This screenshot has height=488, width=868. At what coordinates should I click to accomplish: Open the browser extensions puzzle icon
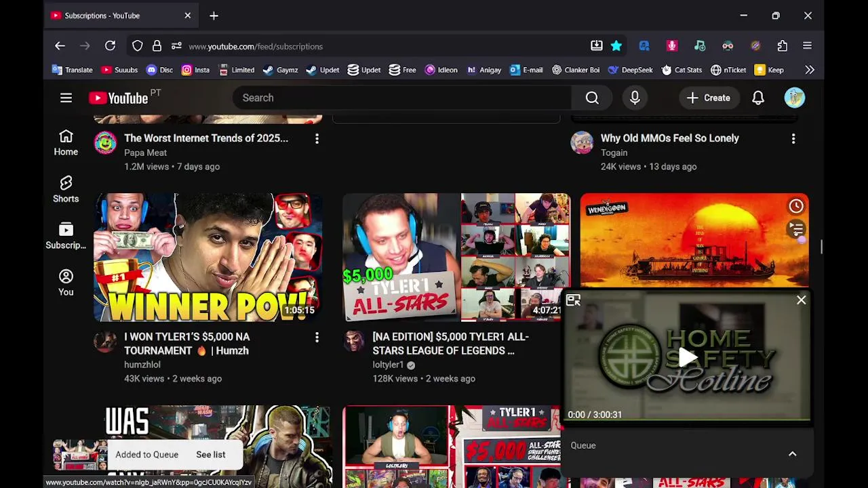click(x=783, y=46)
